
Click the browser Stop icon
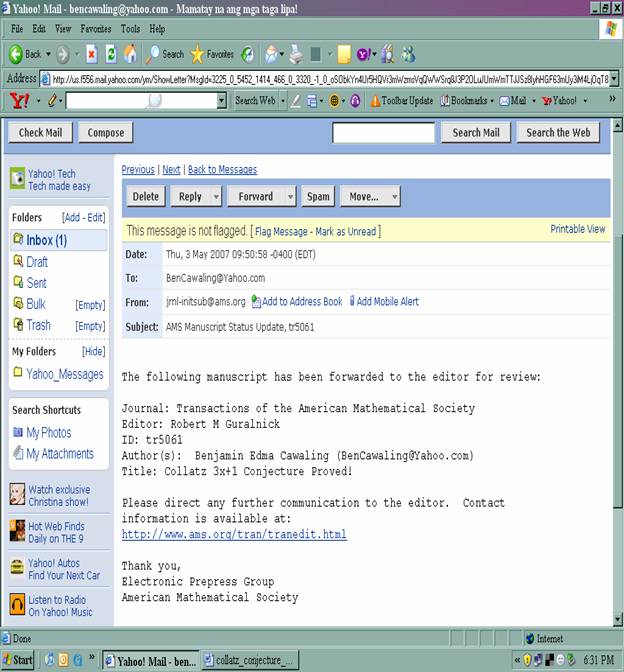pyautogui.click(x=91, y=54)
